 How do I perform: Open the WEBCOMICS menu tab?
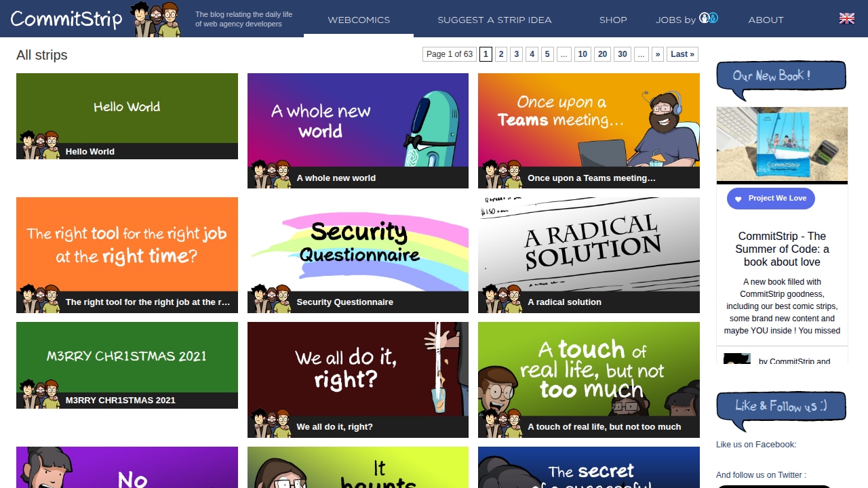point(359,20)
